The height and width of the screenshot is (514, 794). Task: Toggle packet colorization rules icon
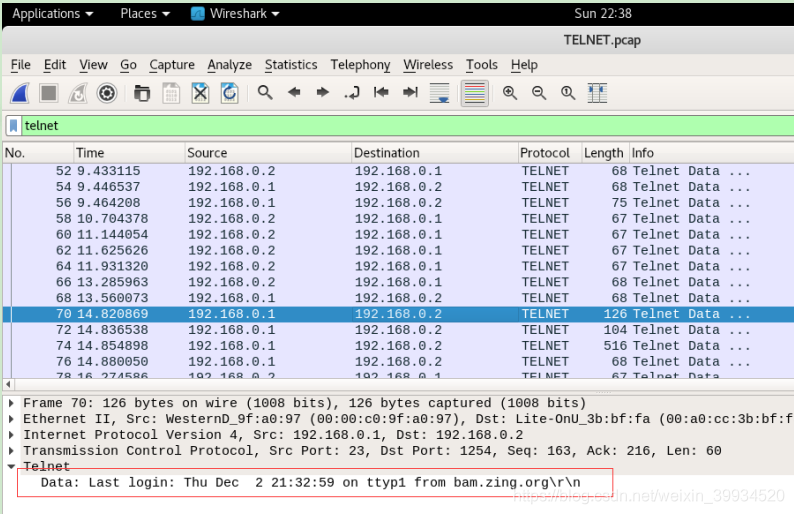474,93
